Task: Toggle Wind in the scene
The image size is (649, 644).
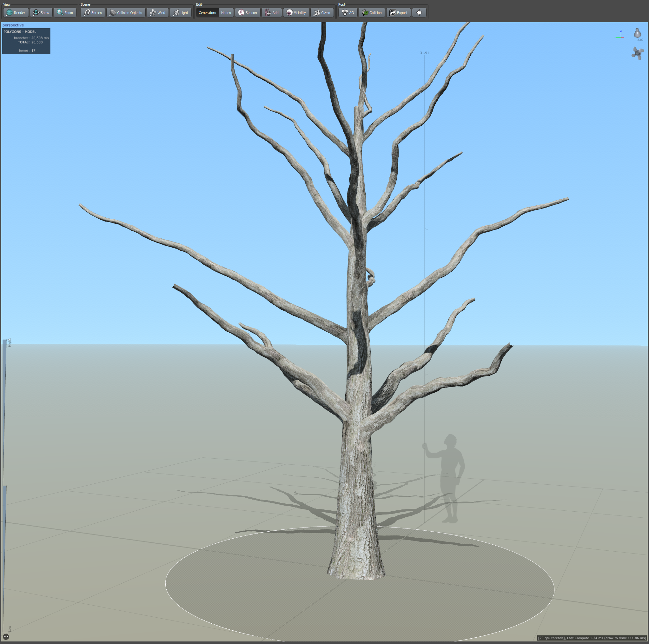Action: [x=157, y=13]
